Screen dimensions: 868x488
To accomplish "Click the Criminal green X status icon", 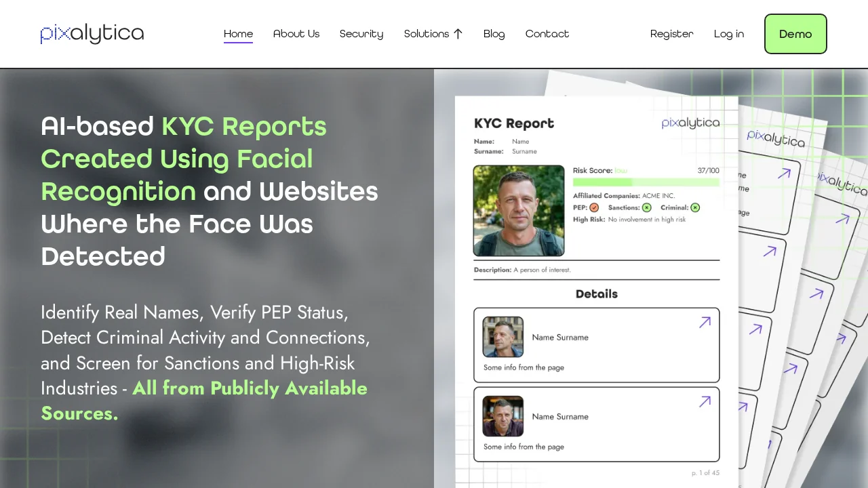I will point(695,207).
